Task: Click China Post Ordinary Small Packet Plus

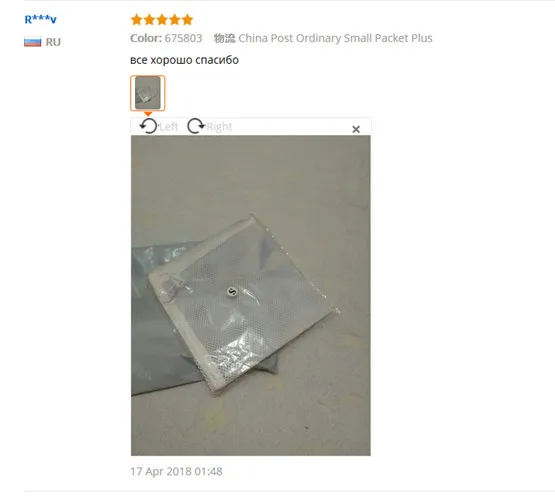Action: point(335,38)
